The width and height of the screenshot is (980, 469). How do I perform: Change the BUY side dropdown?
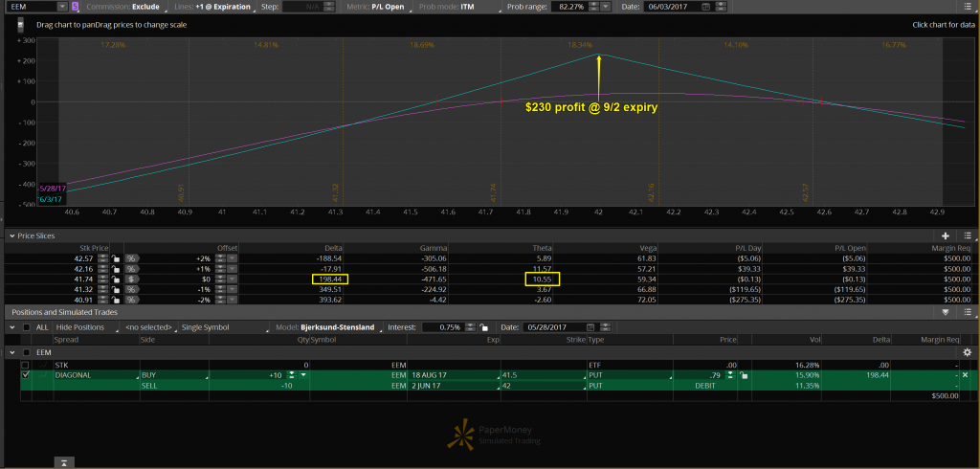coord(174,375)
